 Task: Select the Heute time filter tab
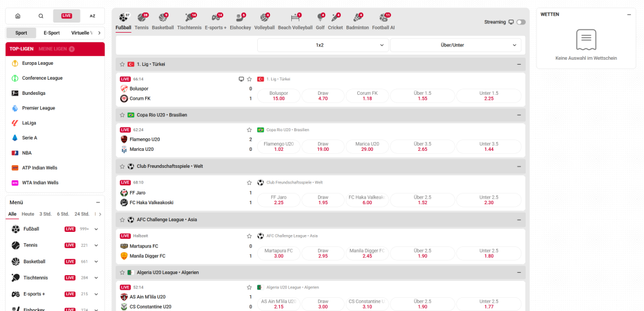point(28,214)
